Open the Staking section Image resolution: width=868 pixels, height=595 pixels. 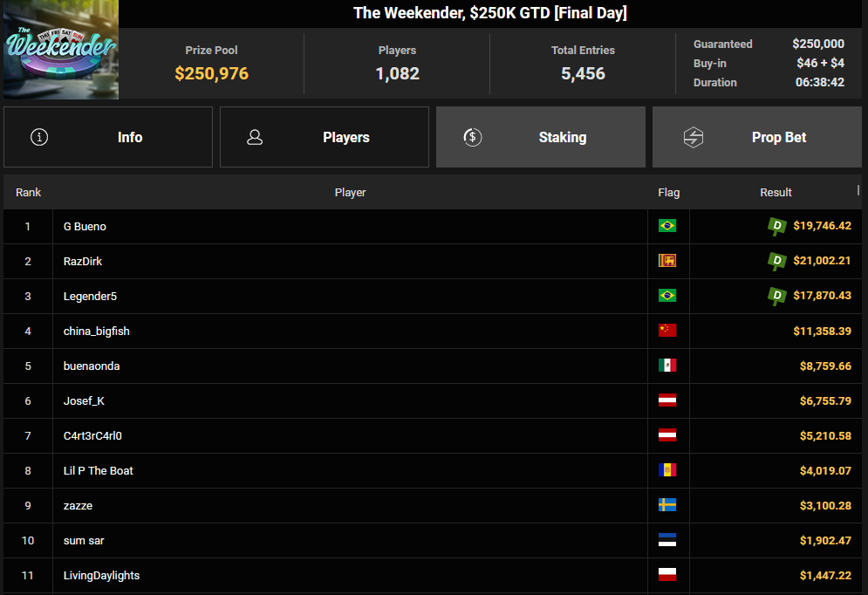click(x=541, y=137)
